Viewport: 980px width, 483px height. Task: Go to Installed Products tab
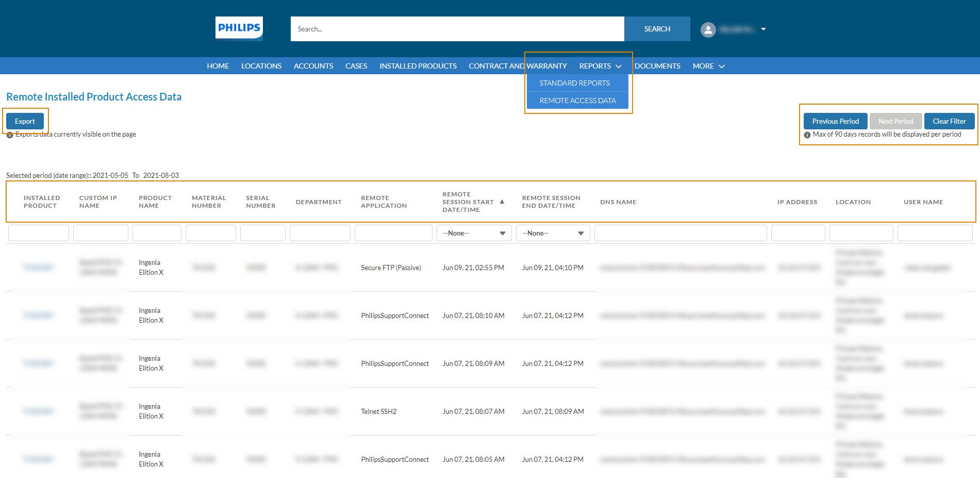click(418, 66)
